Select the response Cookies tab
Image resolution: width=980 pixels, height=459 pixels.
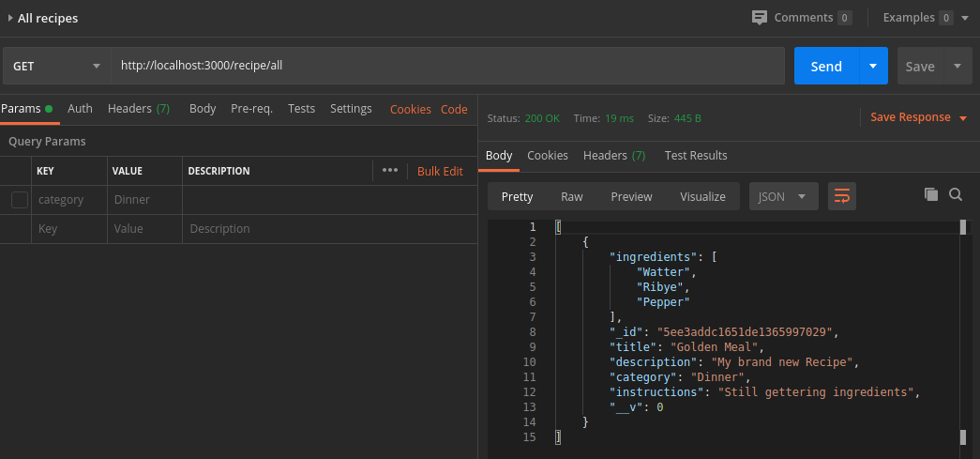(548, 156)
